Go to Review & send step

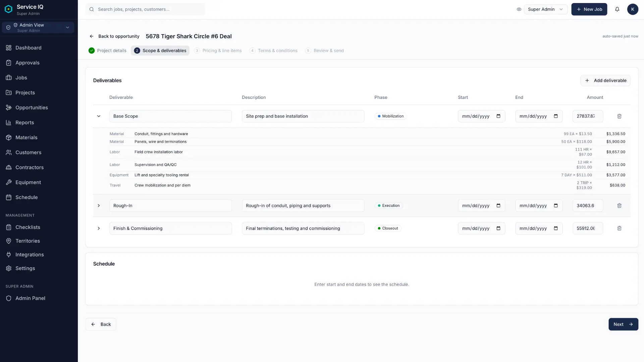(x=325, y=51)
